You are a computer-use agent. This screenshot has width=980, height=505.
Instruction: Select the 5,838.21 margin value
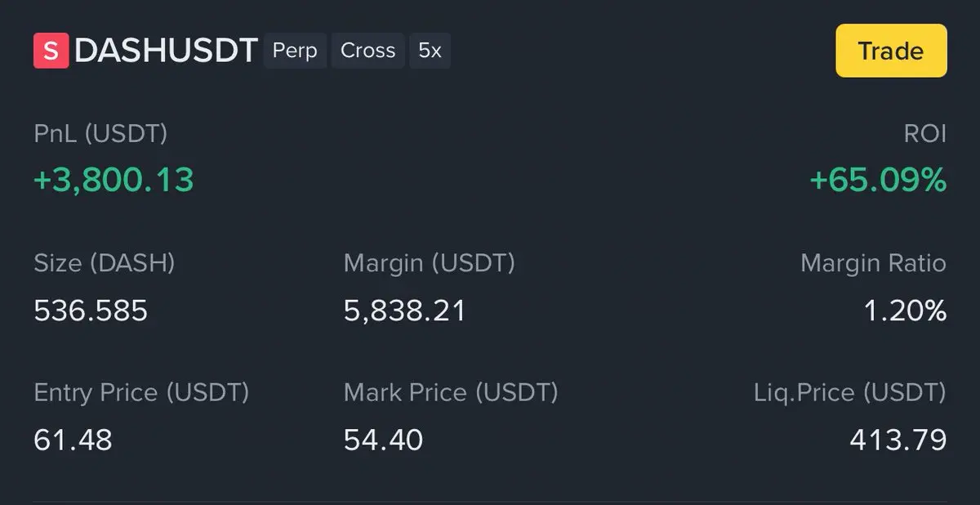(x=405, y=311)
